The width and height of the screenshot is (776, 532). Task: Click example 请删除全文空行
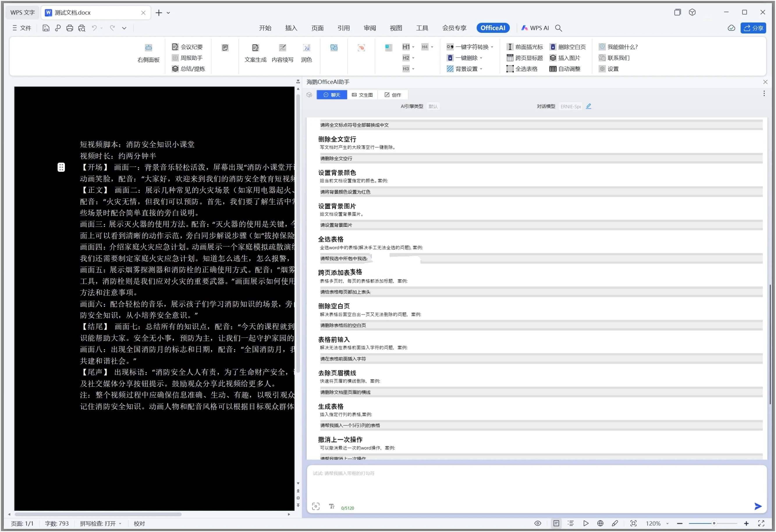click(x=541, y=158)
